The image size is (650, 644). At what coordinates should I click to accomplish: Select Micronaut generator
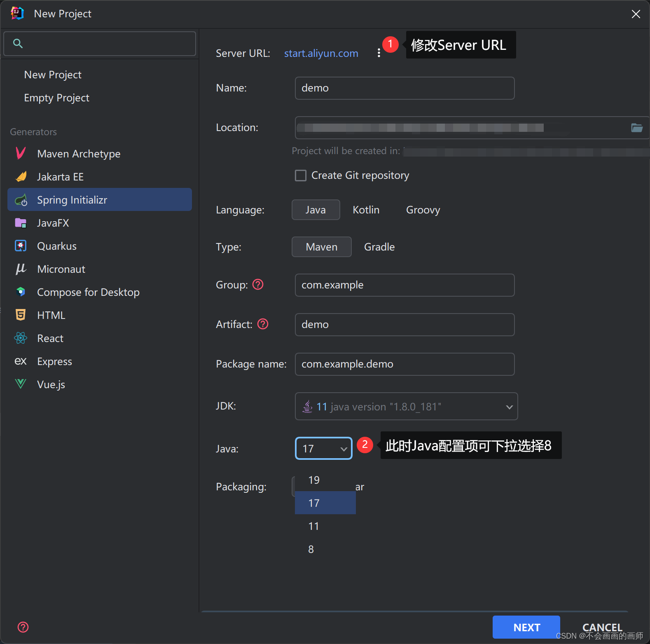[x=100, y=269]
